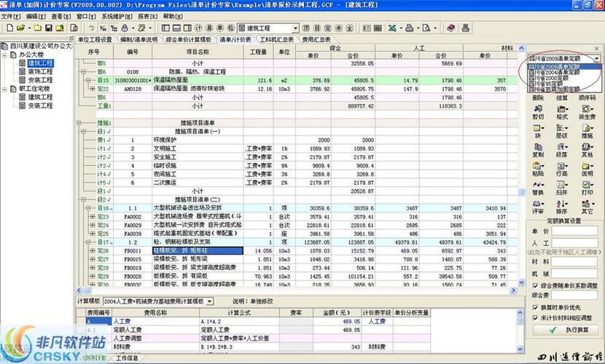Image resolution: width=605 pixels, height=364 pixels.
Task: Click the Excel export icon in toolbar
Action: (x=392, y=28)
